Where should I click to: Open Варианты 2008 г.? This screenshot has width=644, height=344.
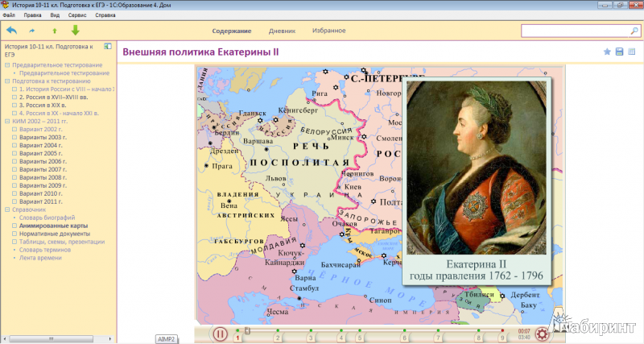tap(43, 177)
